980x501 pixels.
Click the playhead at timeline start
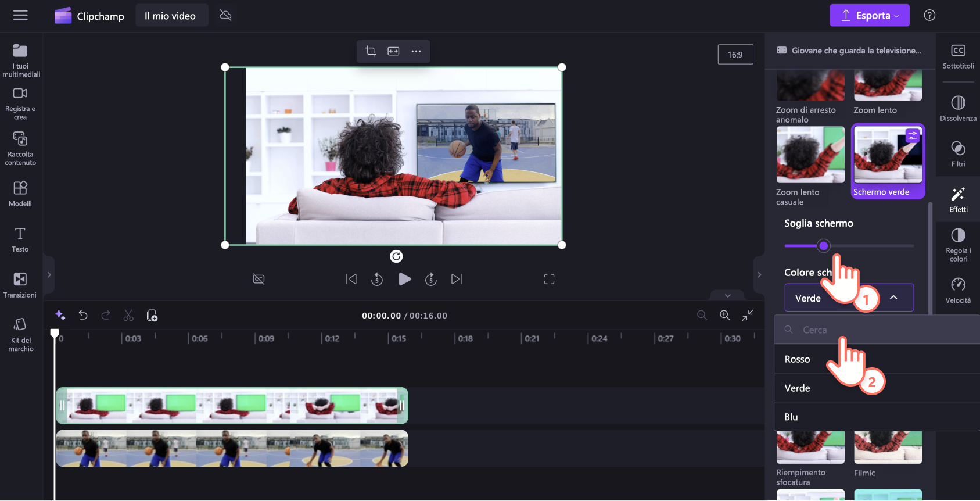(55, 333)
